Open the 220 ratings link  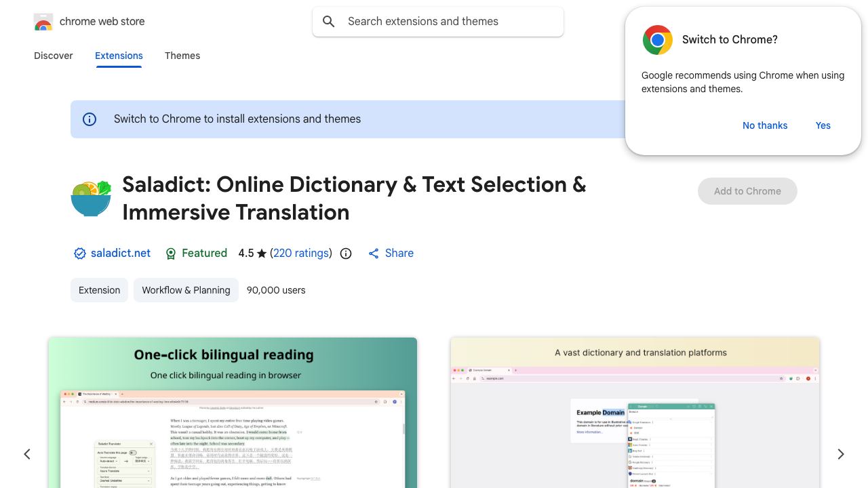click(301, 253)
